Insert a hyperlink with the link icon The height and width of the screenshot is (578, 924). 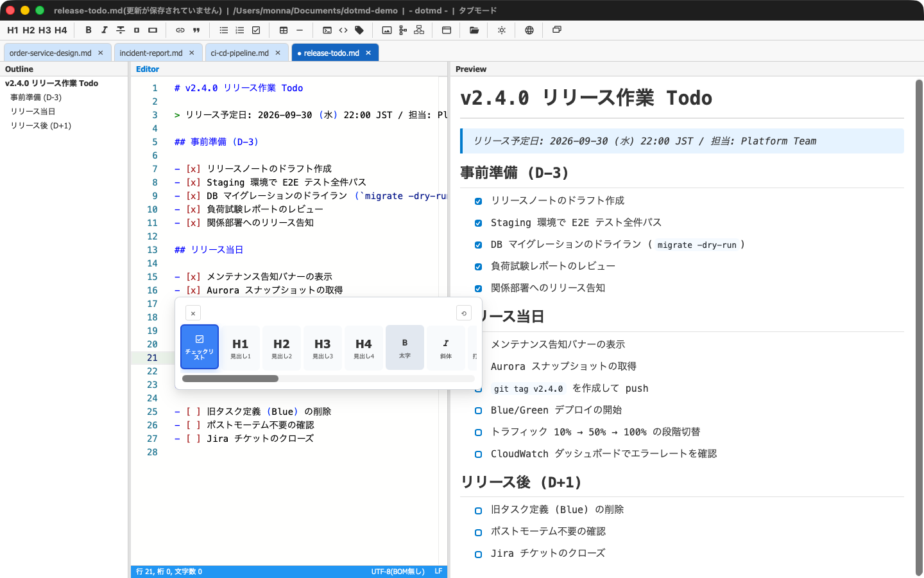pyautogui.click(x=180, y=30)
